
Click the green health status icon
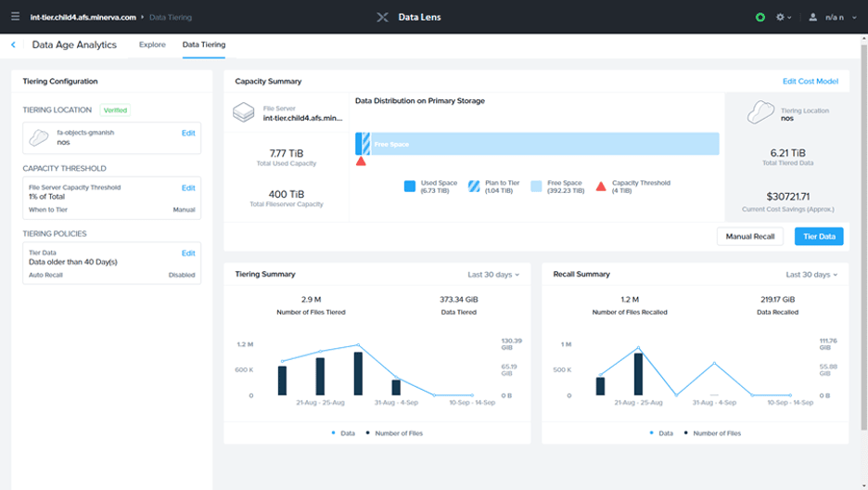pos(760,17)
